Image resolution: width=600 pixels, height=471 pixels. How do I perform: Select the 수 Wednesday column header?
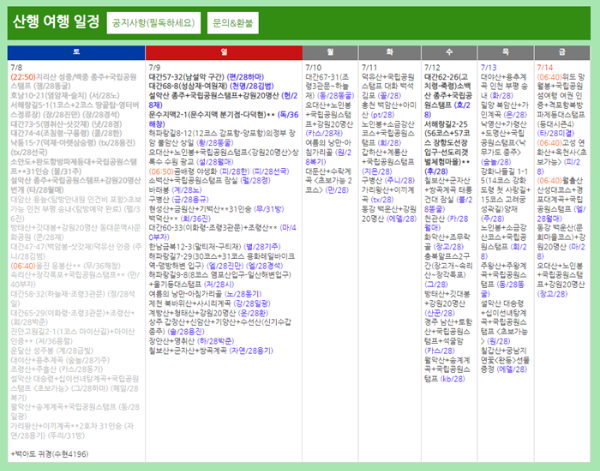click(x=449, y=52)
